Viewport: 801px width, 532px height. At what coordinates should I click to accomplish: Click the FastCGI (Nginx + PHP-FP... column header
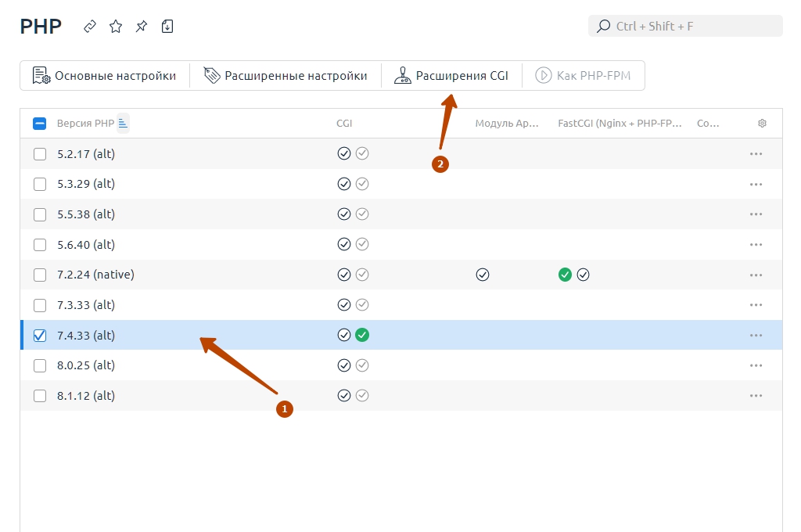620,123
